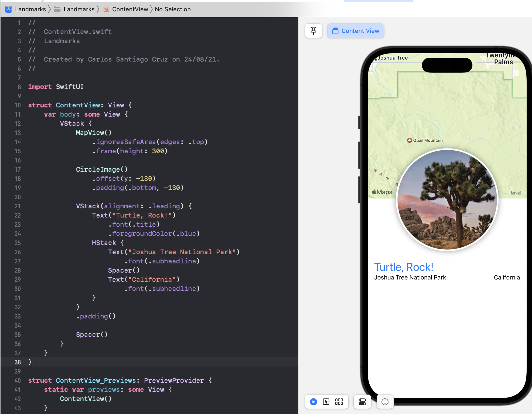Click the Turtle, Rock! title text
This screenshot has height=414, width=532.
(404, 267)
